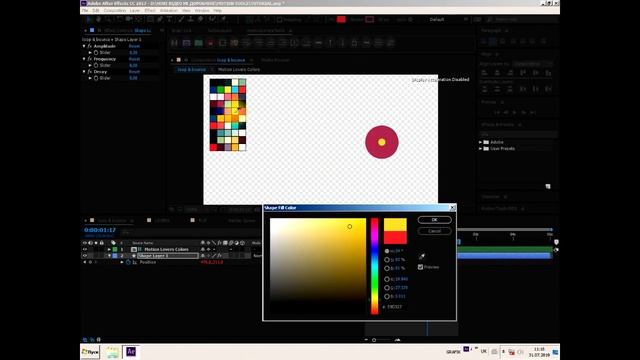Select the Rectangle shape tool

point(150,19)
